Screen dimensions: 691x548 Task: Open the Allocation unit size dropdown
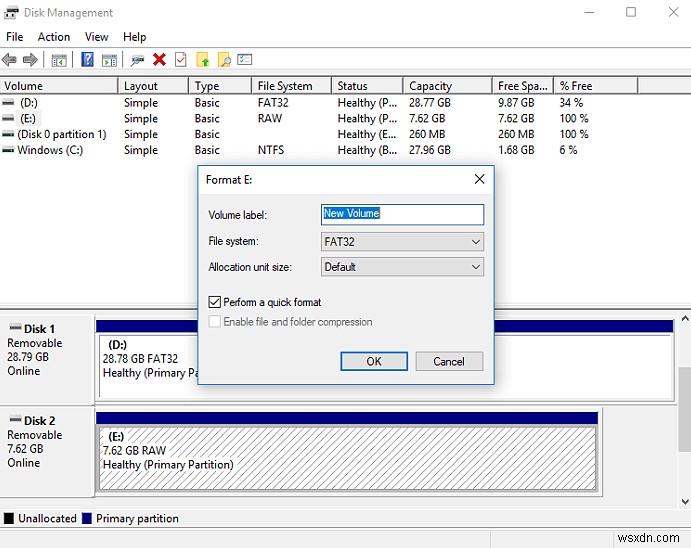tap(402, 267)
